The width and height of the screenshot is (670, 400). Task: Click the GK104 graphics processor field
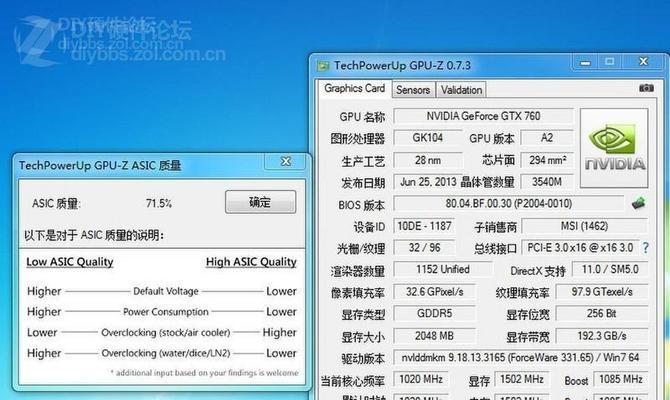pyautogui.click(x=428, y=138)
